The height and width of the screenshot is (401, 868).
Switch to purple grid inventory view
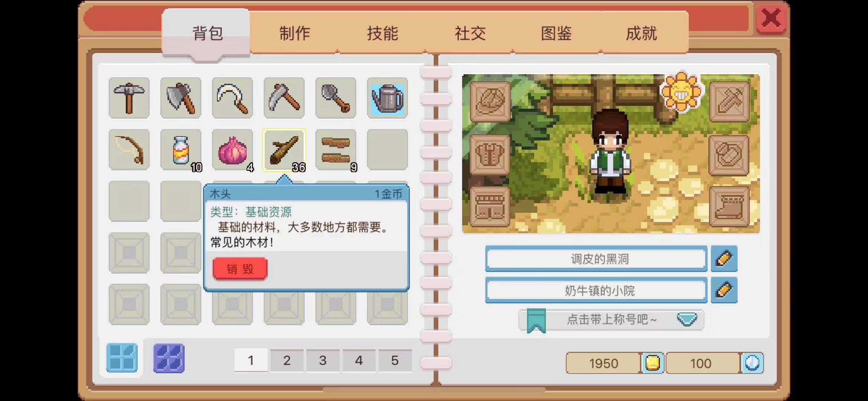click(x=169, y=358)
